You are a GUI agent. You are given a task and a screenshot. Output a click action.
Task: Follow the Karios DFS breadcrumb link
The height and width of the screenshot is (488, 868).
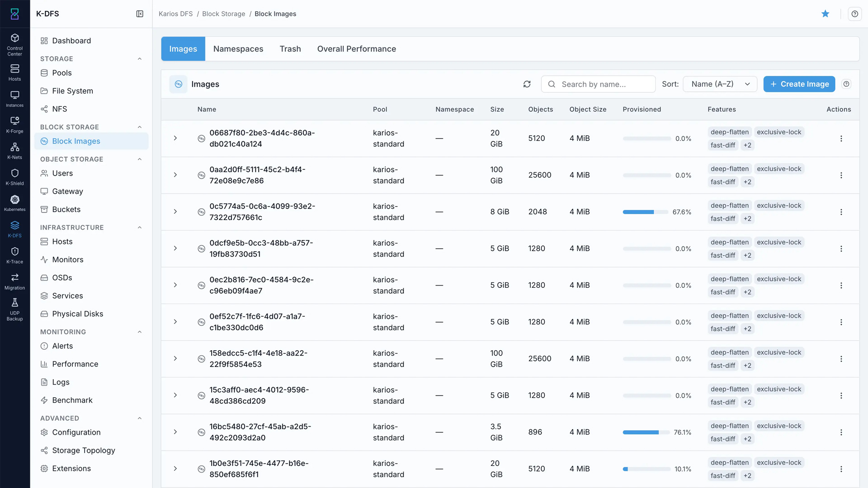point(176,14)
